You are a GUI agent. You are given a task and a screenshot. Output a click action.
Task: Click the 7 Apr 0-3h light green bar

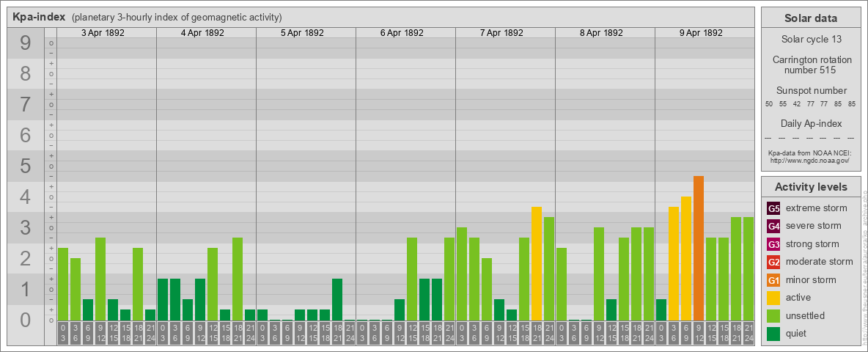coord(462,274)
